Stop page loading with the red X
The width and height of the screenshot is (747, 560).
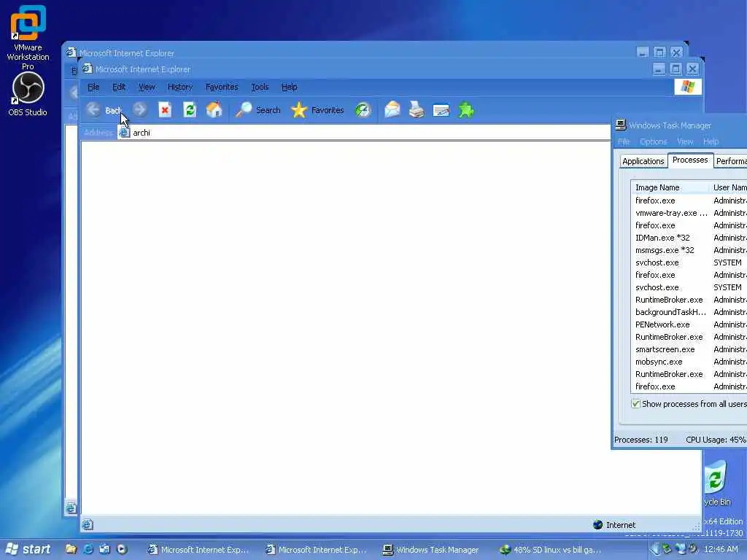click(x=165, y=110)
